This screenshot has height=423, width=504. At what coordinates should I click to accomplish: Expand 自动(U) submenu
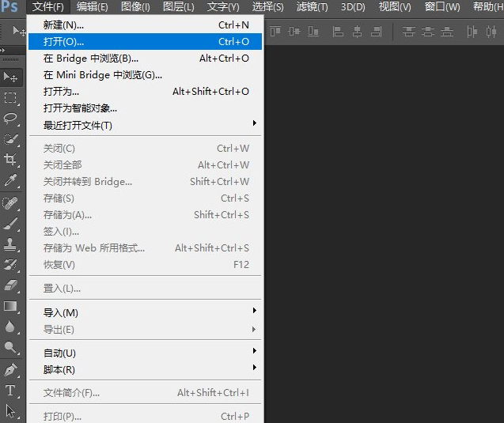pos(145,353)
